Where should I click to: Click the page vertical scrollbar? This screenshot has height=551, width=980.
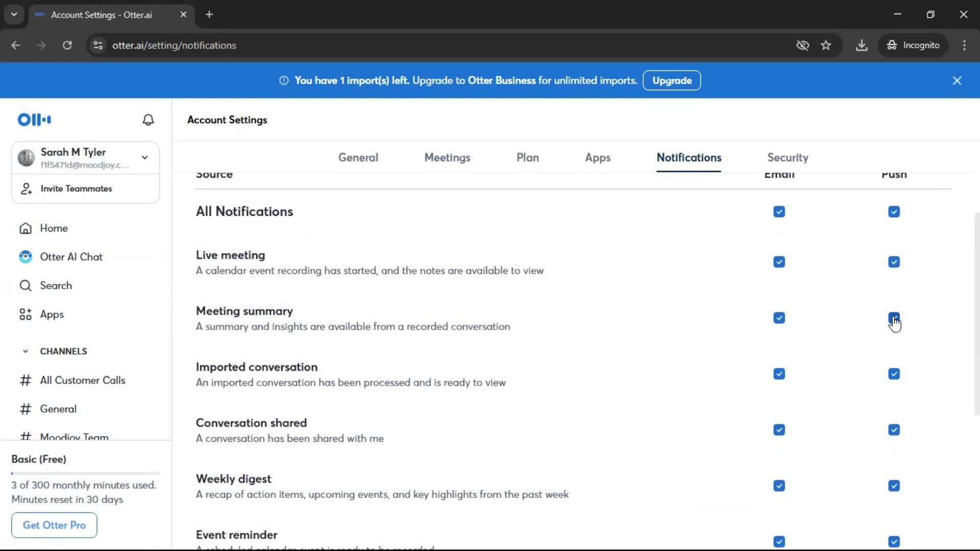(x=976, y=314)
